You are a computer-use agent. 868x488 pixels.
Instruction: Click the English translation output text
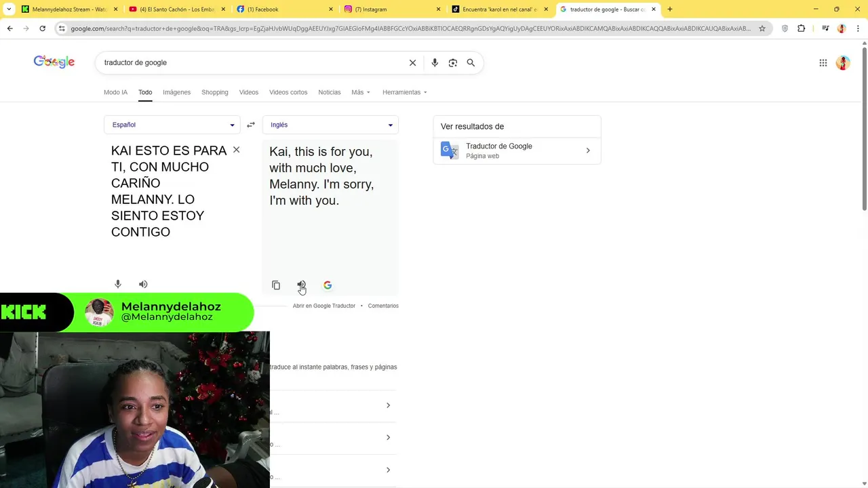pos(322,176)
